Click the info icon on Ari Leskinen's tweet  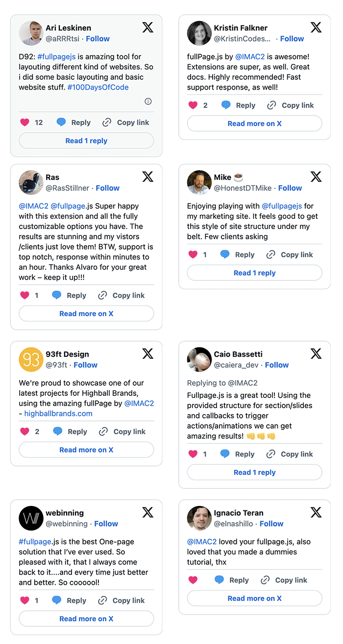pos(148,101)
